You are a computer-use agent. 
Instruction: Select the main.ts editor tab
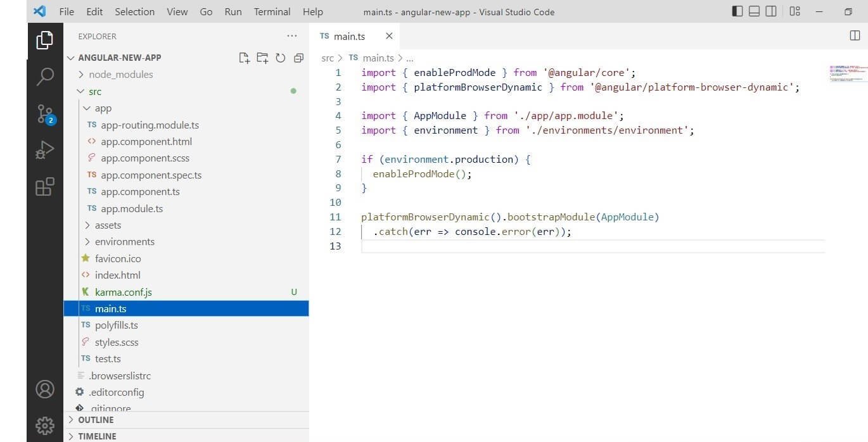[x=349, y=36]
